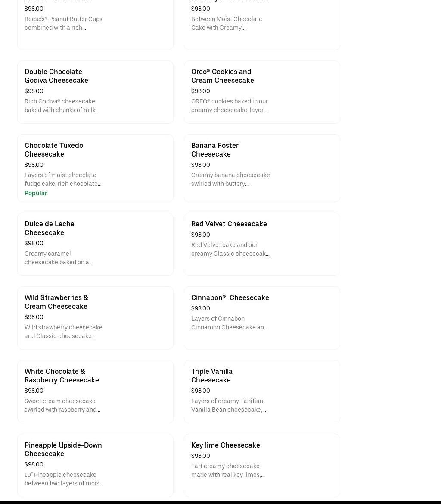Open White Chocolate & Raspberry Cheesecake
Image resolution: width=441 pixels, height=504 pixels.
coord(62,376)
